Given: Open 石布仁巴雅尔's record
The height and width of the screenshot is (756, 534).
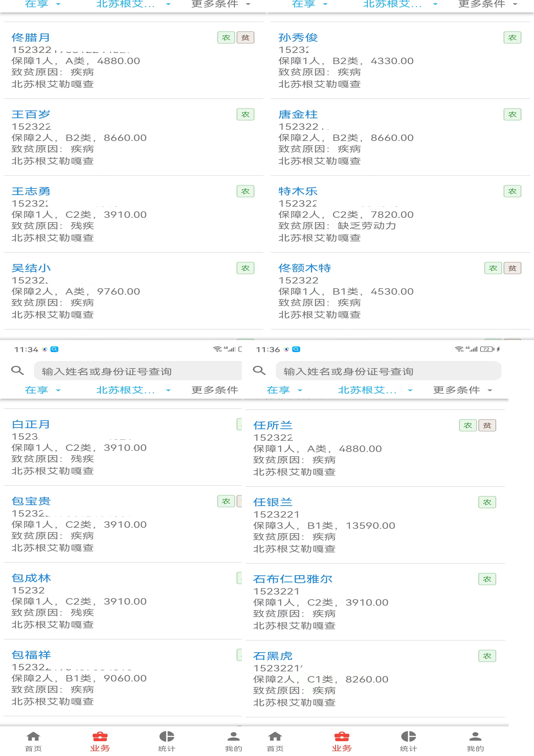Looking at the screenshot, I should click(375, 602).
